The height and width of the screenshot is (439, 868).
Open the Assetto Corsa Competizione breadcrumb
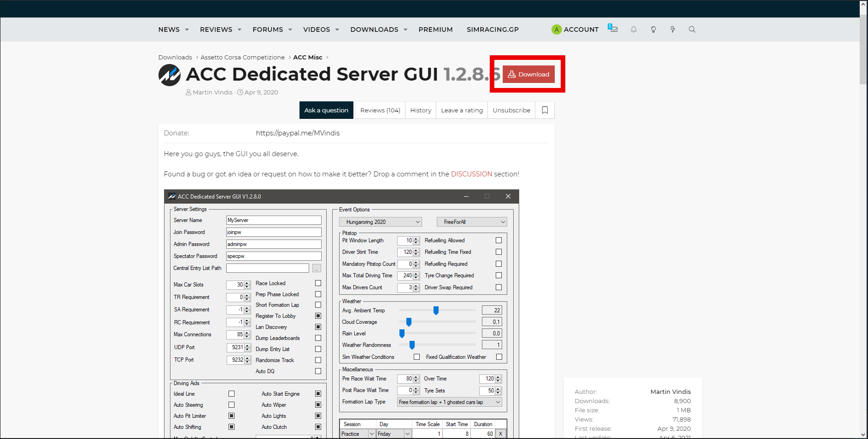[242, 57]
